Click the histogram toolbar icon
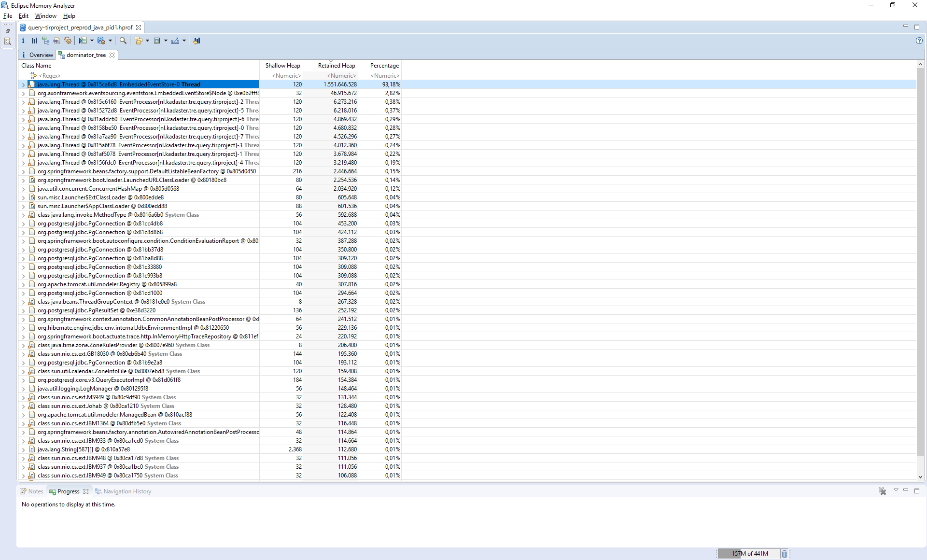 (34, 41)
